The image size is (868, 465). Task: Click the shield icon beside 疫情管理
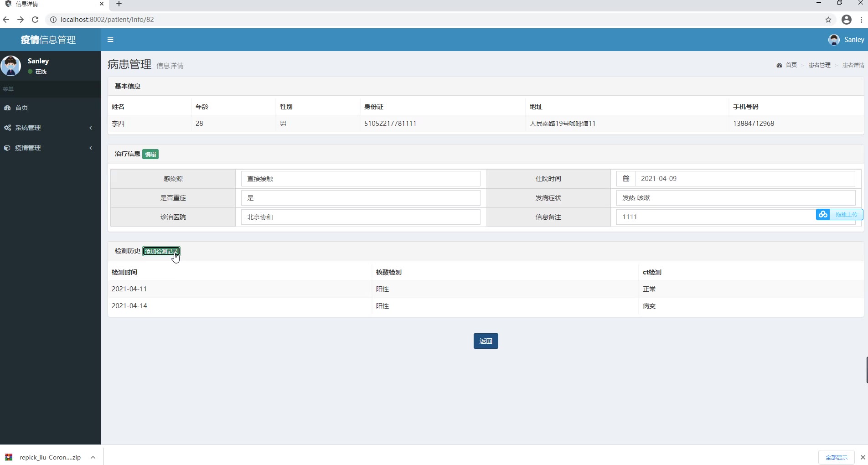click(7, 148)
